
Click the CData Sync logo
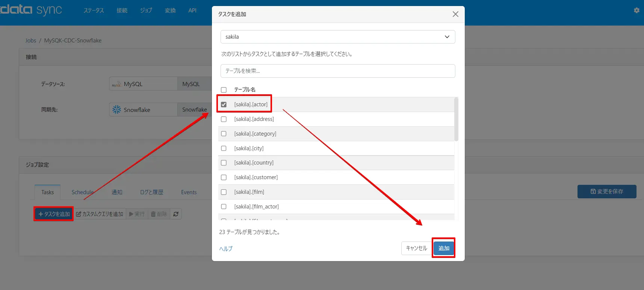[x=31, y=10]
